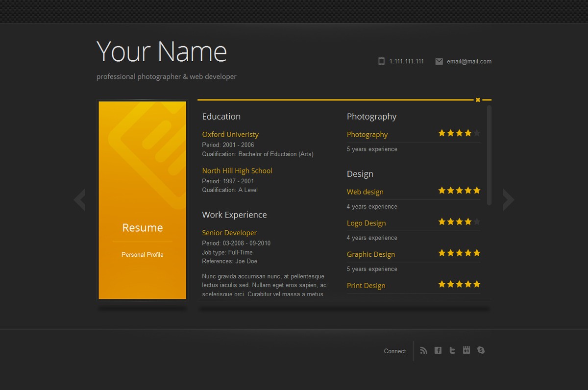This screenshot has height=390, width=588.
Task: Advance to next section with right arrow
Action: point(509,200)
